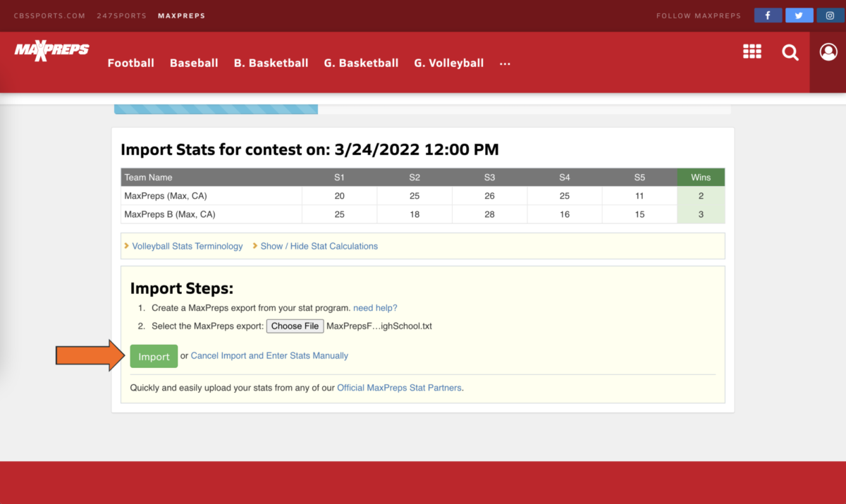Click MaxPreps B Wins value 3
846x504 pixels.
pyautogui.click(x=701, y=214)
